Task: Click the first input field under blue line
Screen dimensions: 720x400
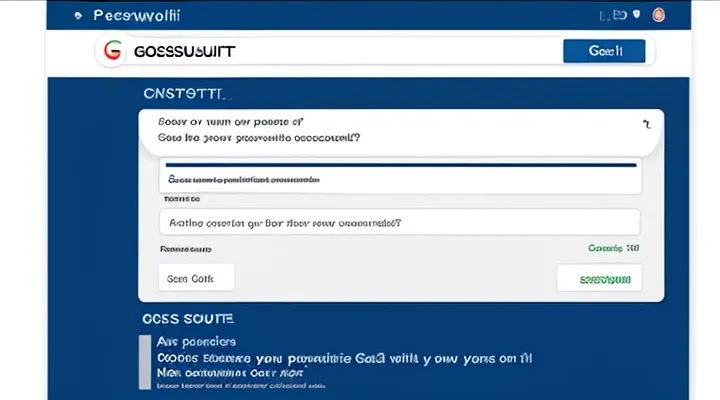Action: click(399, 181)
